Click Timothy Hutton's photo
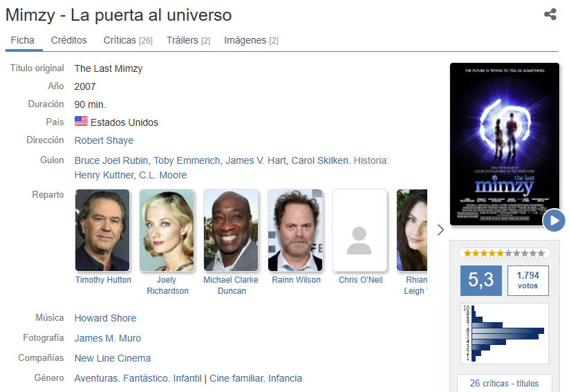 pos(102,230)
